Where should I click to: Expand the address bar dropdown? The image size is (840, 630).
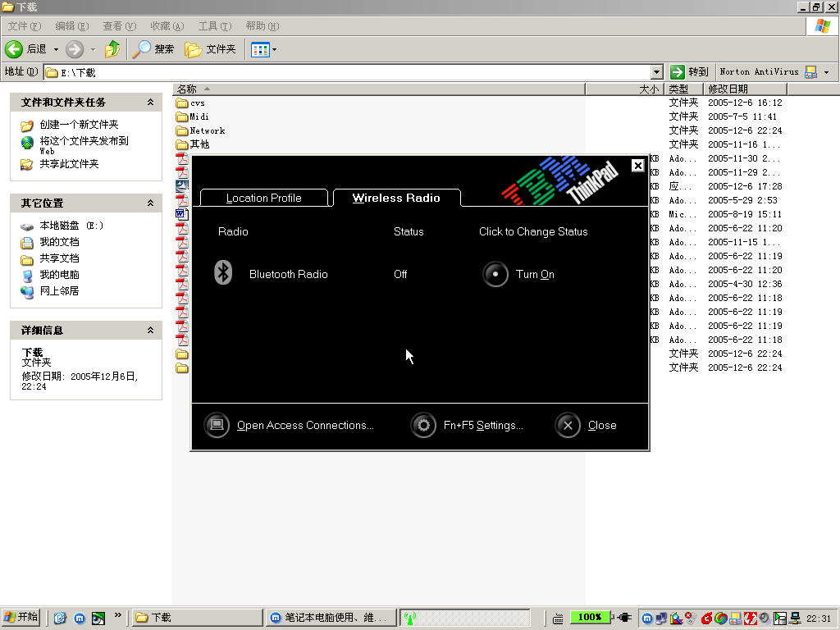(x=656, y=72)
